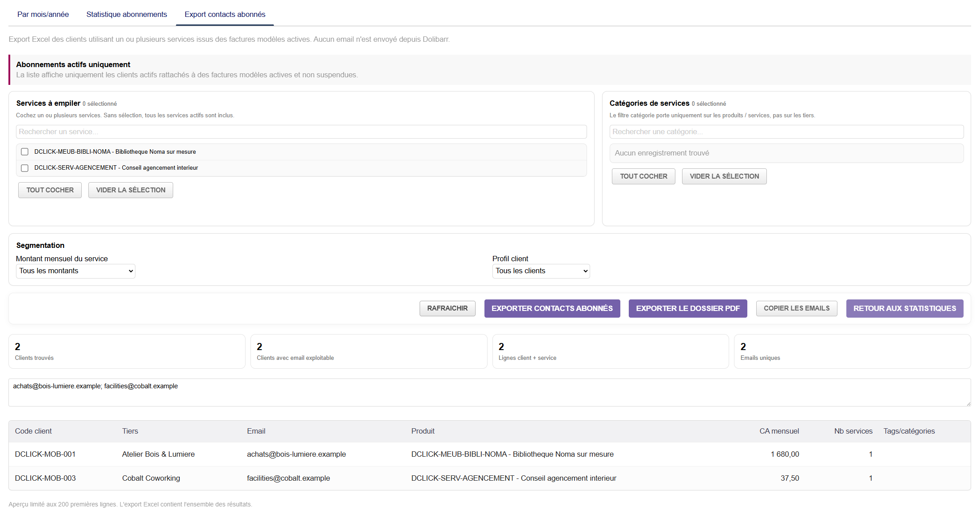Click the Emails uniques counter card
This screenshot has width=980, height=522.
pos(853,351)
